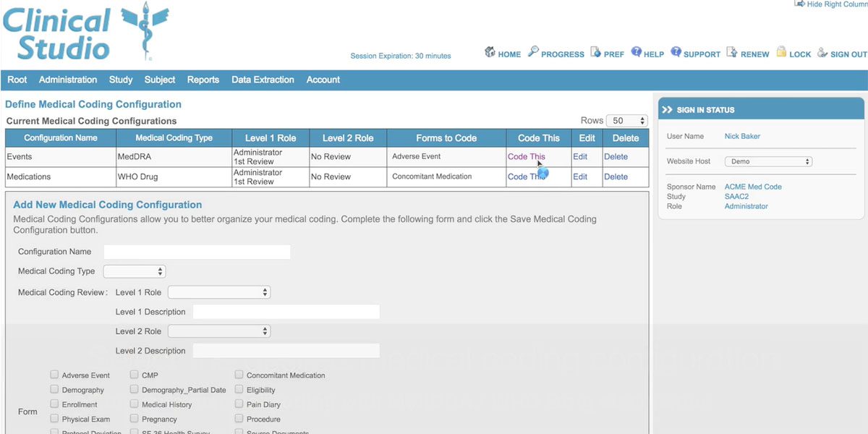868x434 pixels.
Task: Click the Configuration Name input field
Action: (x=197, y=251)
